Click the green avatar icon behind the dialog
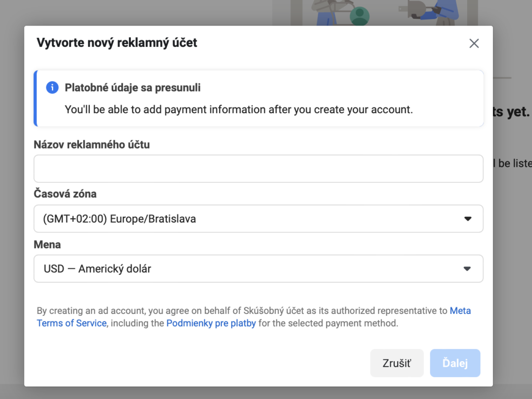The width and height of the screenshot is (532, 399). coord(360,16)
